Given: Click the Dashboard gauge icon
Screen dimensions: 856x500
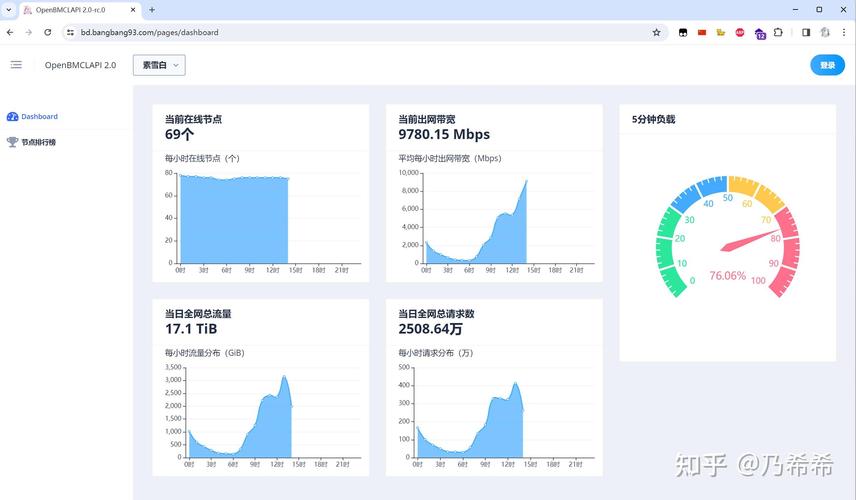Looking at the screenshot, I should point(12,117).
